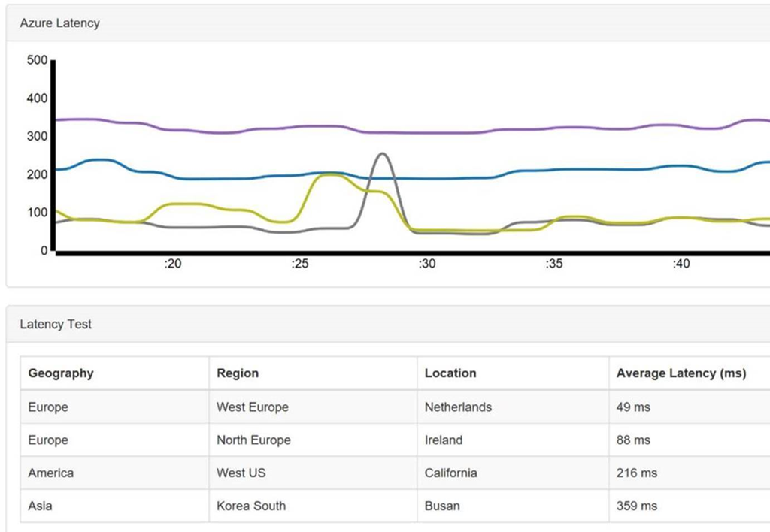Click the 300 y-axis label
770x532 pixels.
[x=38, y=136]
